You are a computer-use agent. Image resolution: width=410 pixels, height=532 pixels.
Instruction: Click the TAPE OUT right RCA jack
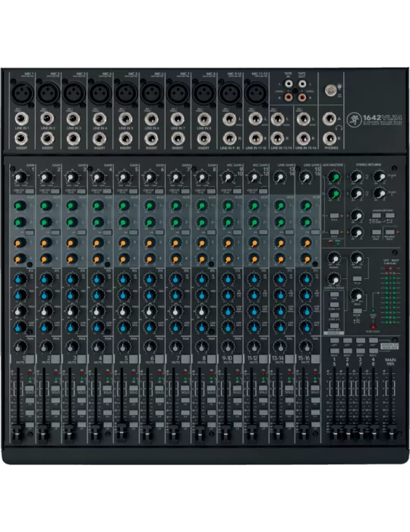tap(302, 98)
